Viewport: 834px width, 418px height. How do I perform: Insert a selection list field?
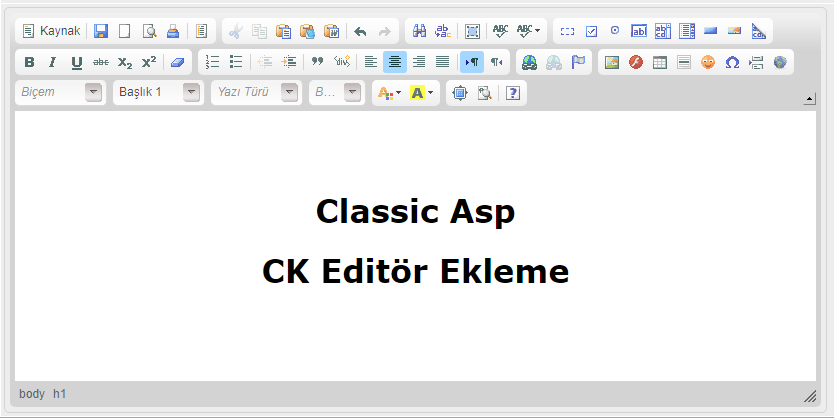[687, 31]
